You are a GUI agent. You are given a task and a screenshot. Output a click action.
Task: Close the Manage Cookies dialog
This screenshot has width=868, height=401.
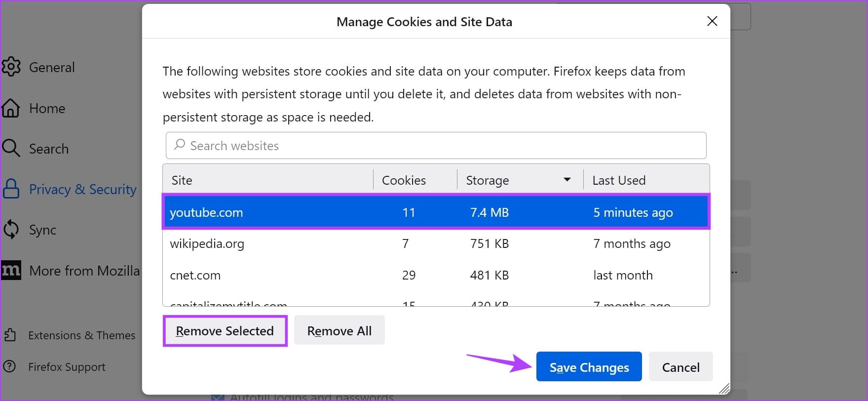tap(712, 21)
